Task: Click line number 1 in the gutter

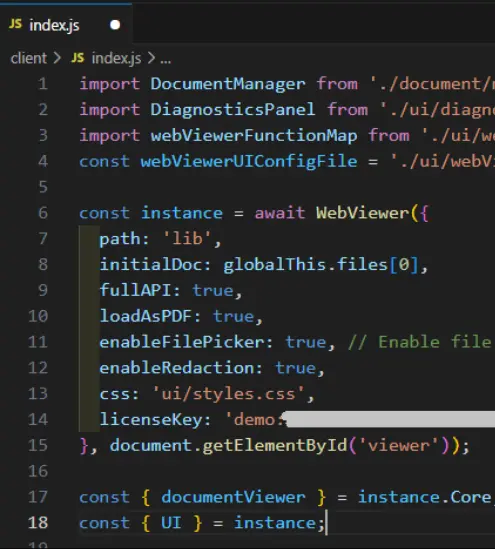Action: (x=43, y=84)
